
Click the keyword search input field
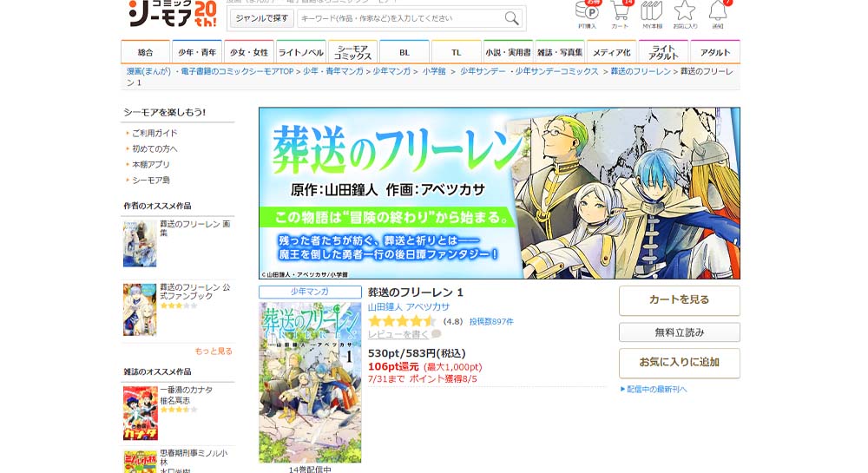pos(400,18)
